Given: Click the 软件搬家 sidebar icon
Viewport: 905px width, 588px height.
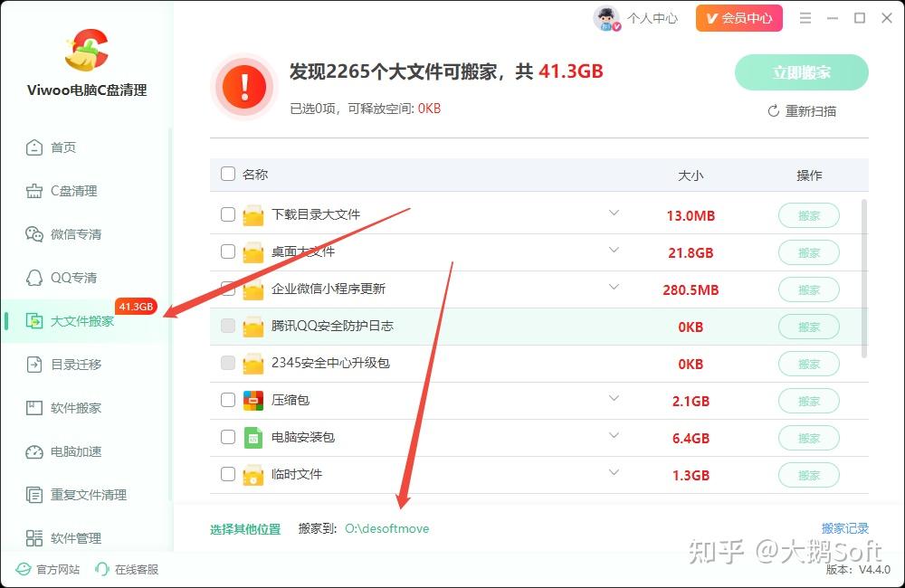Looking at the screenshot, I should [34, 408].
